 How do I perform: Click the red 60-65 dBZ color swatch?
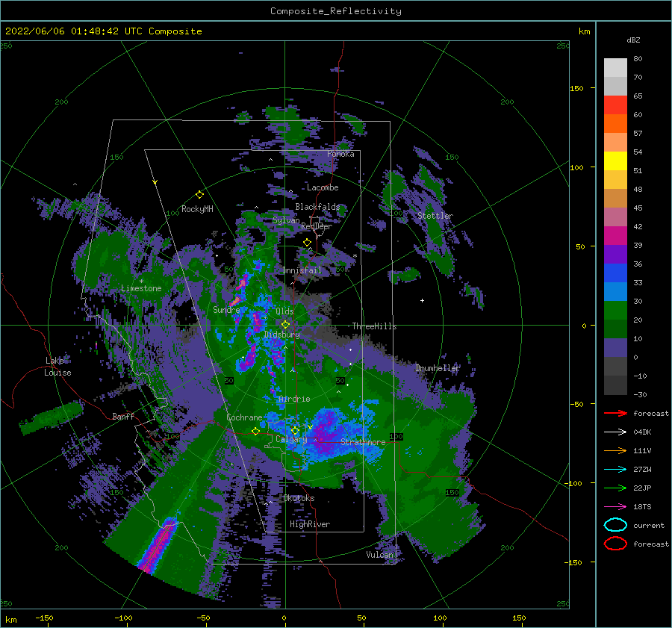click(x=615, y=105)
